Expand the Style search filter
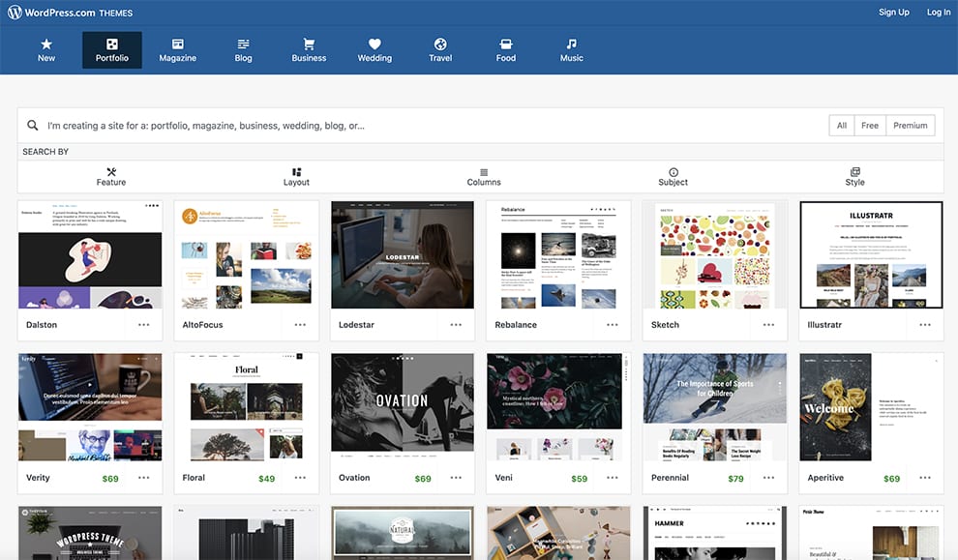958x560 pixels. (x=854, y=177)
